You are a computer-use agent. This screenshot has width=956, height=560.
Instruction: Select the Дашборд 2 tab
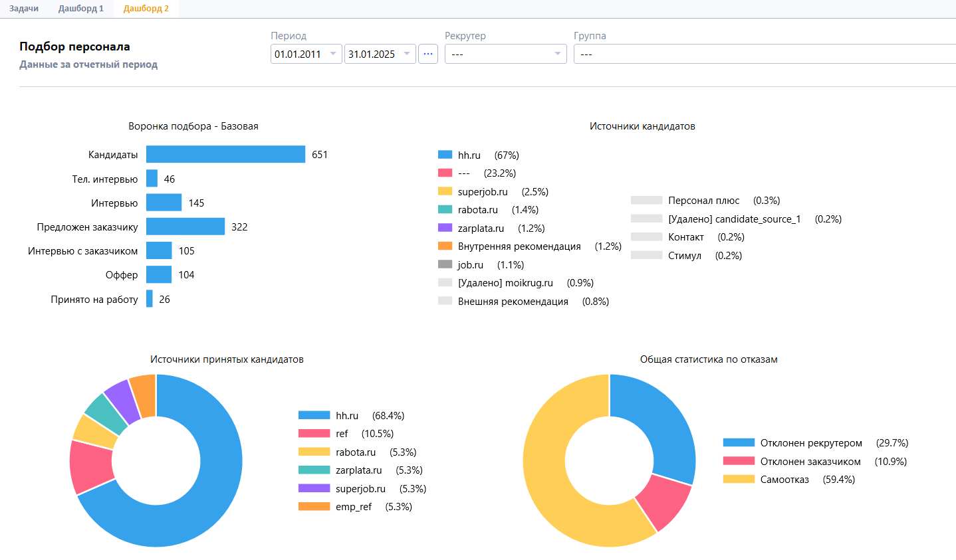(146, 9)
